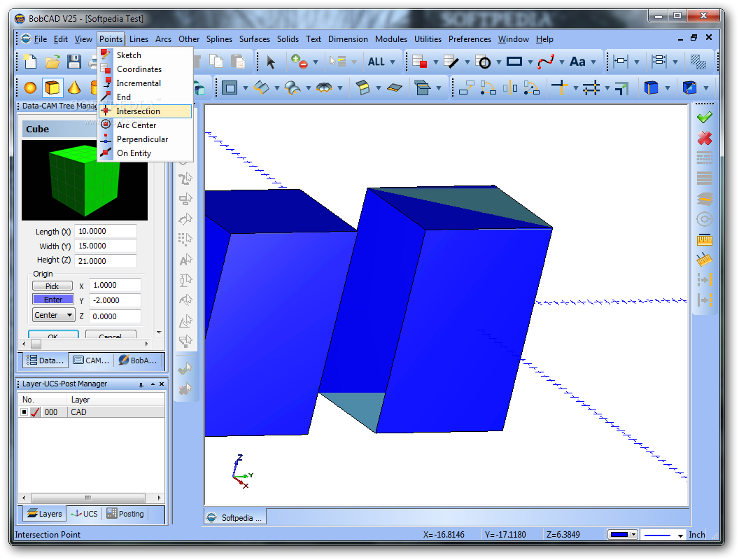The image size is (739, 560).
Task: Click the Layer panel horizontal scrollbar
Action: pos(92,498)
